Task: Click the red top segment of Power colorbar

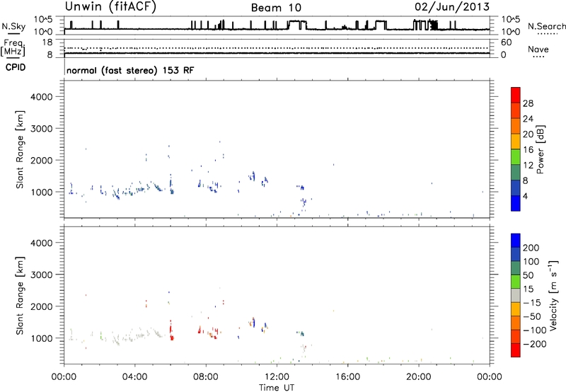Action: pyautogui.click(x=516, y=95)
